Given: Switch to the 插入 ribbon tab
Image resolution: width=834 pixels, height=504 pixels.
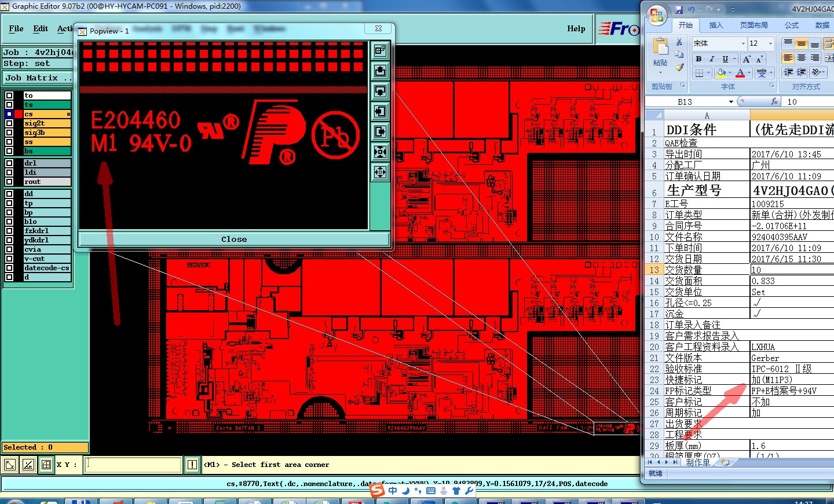Looking at the screenshot, I should pyautogui.click(x=716, y=25).
